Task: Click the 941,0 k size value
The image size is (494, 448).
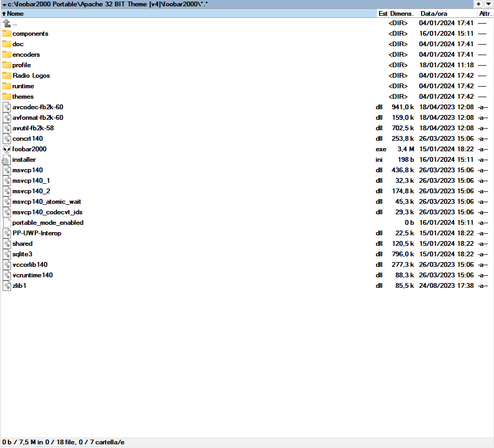Action: pyautogui.click(x=403, y=107)
